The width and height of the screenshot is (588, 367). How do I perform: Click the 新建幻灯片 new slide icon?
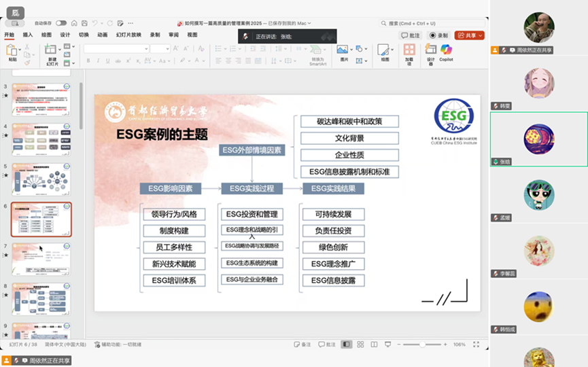click(x=50, y=49)
